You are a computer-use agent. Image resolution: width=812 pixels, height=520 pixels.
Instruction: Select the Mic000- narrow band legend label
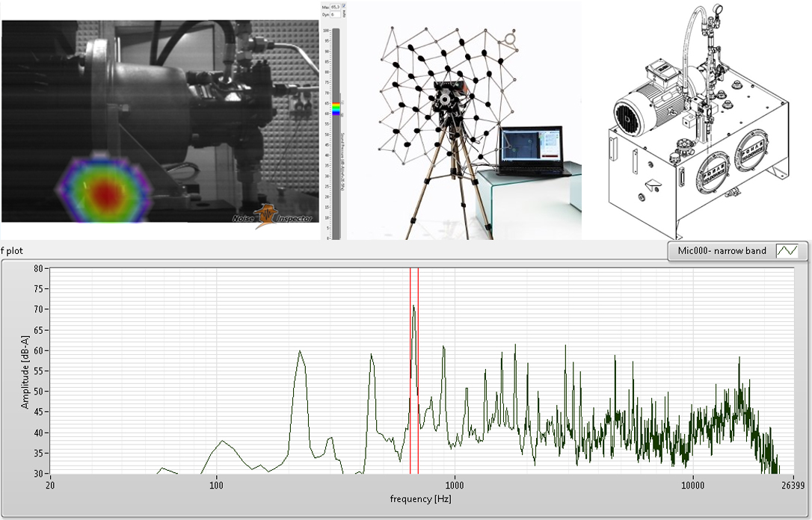pos(722,251)
